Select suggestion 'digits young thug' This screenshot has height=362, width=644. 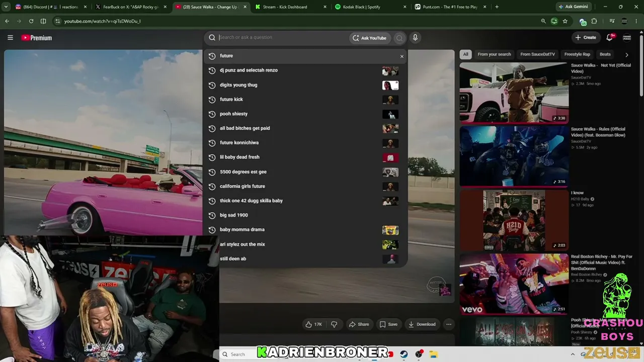pyautogui.click(x=305, y=85)
